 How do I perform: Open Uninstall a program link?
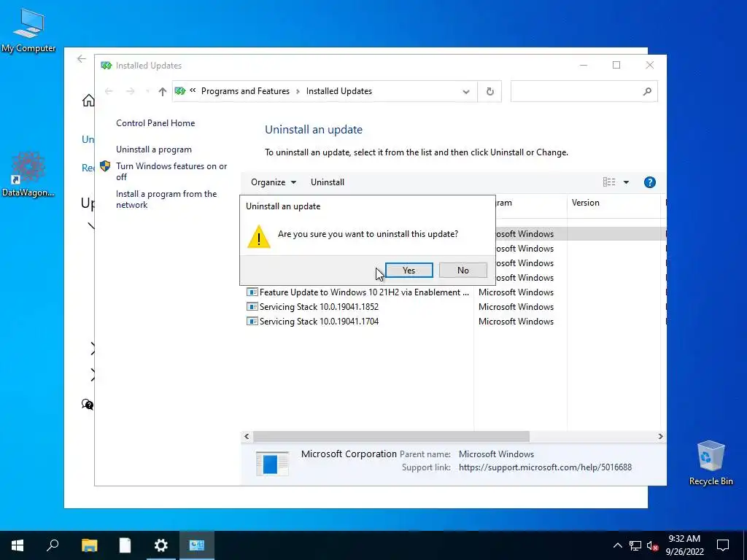pos(154,149)
